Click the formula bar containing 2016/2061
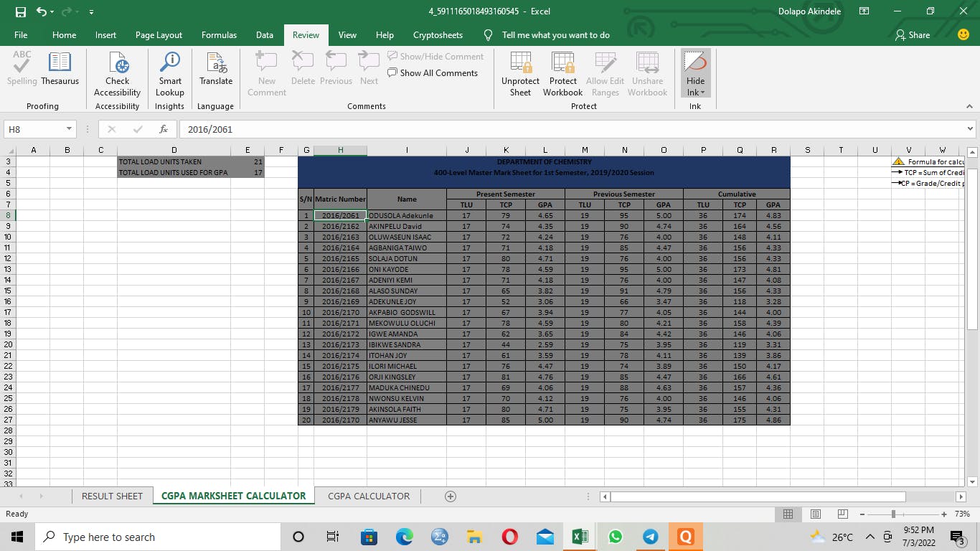Image resolution: width=980 pixels, height=551 pixels. (x=573, y=129)
